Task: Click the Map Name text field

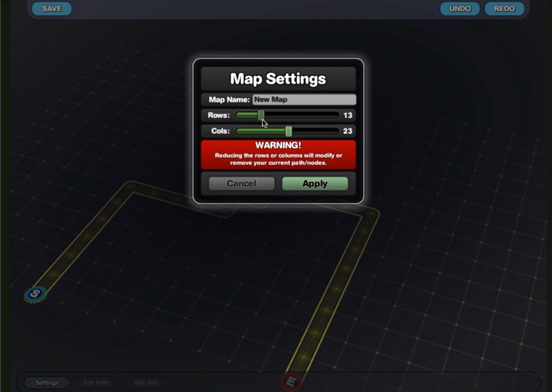Action: pyautogui.click(x=304, y=99)
